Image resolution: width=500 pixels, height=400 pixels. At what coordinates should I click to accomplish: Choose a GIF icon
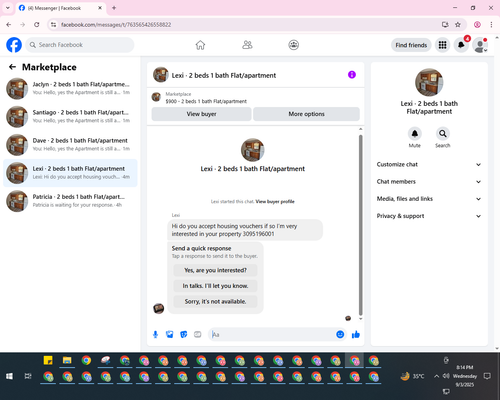[198, 334]
